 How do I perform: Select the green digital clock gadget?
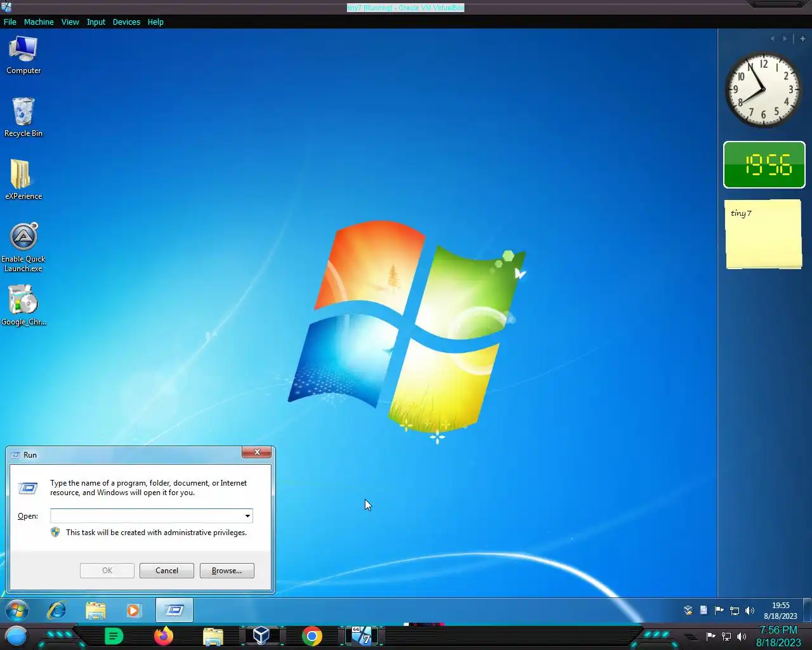tap(764, 165)
